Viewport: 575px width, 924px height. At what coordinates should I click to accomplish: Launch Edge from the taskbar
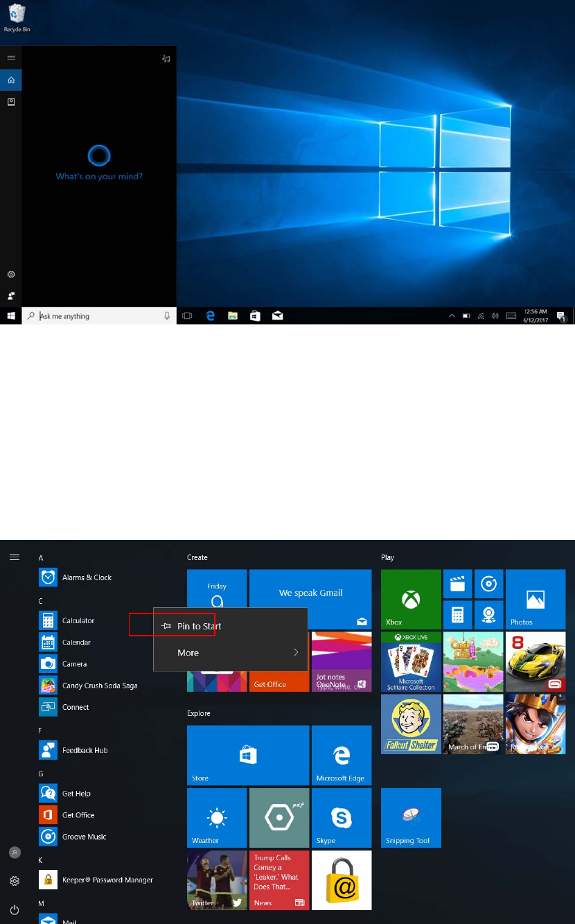pos(211,316)
